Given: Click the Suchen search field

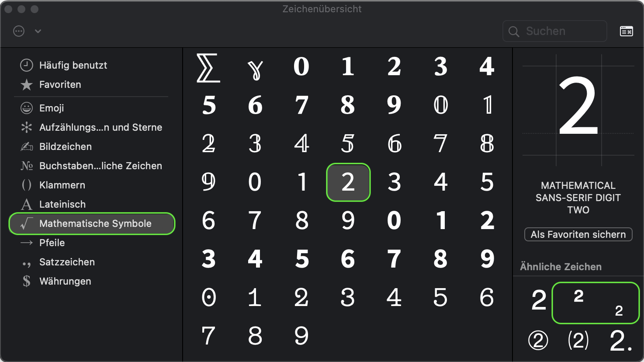Looking at the screenshot, I should (x=555, y=31).
